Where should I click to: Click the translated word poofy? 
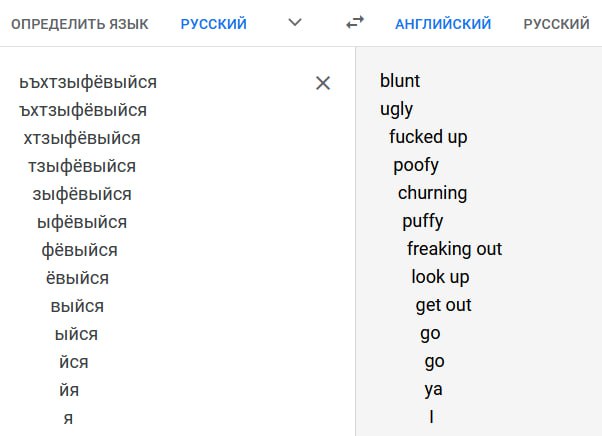(416, 166)
